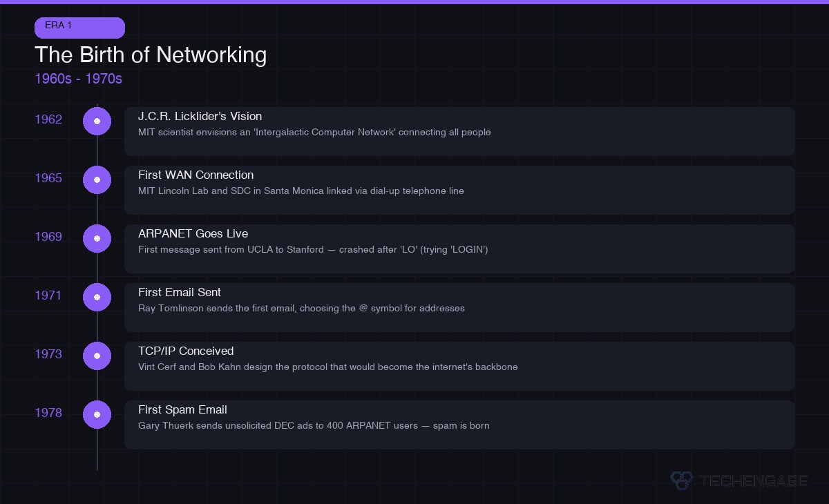Open the First Email Sent card
The width and height of the screenshot is (829, 504).
click(459, 307)
